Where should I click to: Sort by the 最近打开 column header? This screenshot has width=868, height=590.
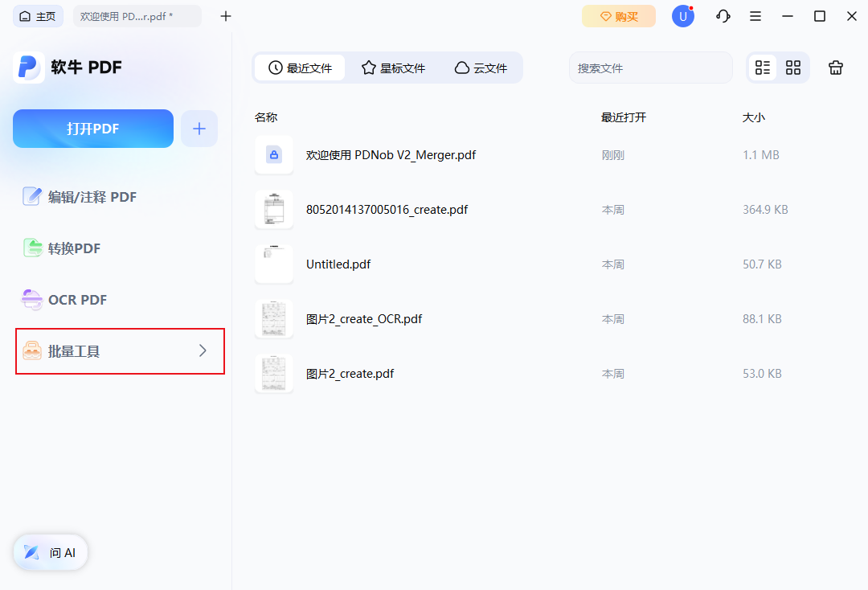click(x=624, y=117)
